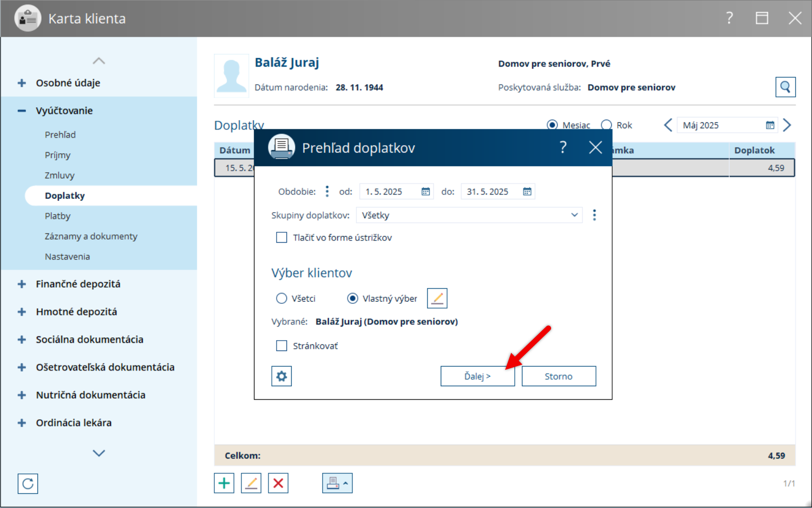Open the Skupiny doplatkov dropdown
The image size is (812, 508).
coord(469,215)
